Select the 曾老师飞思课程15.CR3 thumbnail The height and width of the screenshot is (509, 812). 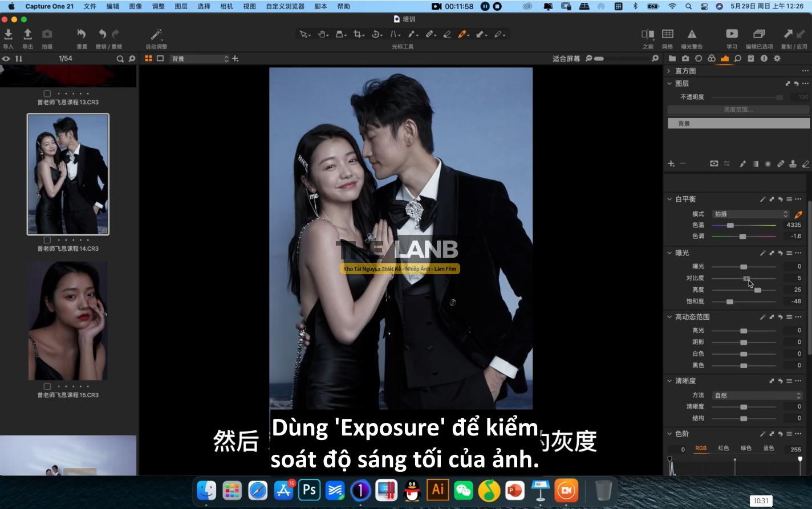68,320
